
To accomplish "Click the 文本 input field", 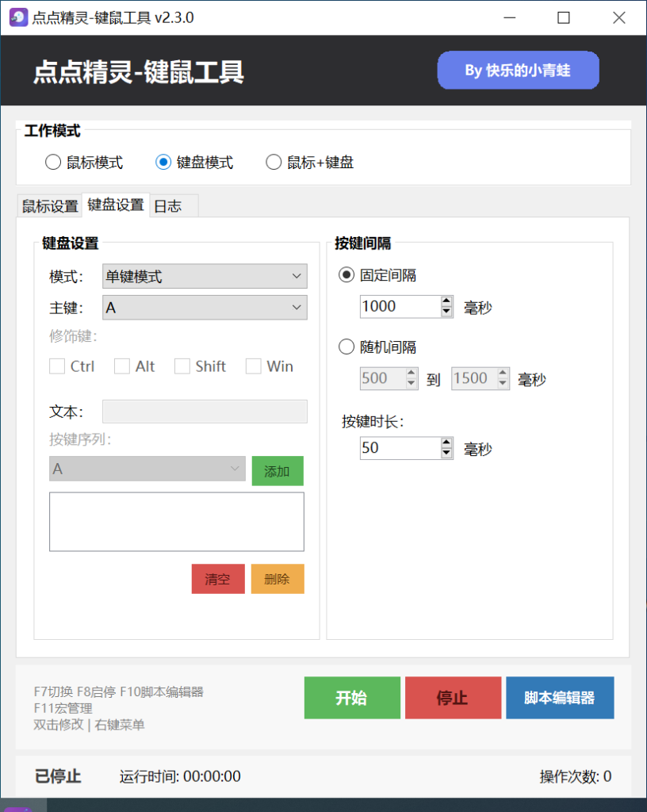I will pyautogui.click(x=204, y=412).
